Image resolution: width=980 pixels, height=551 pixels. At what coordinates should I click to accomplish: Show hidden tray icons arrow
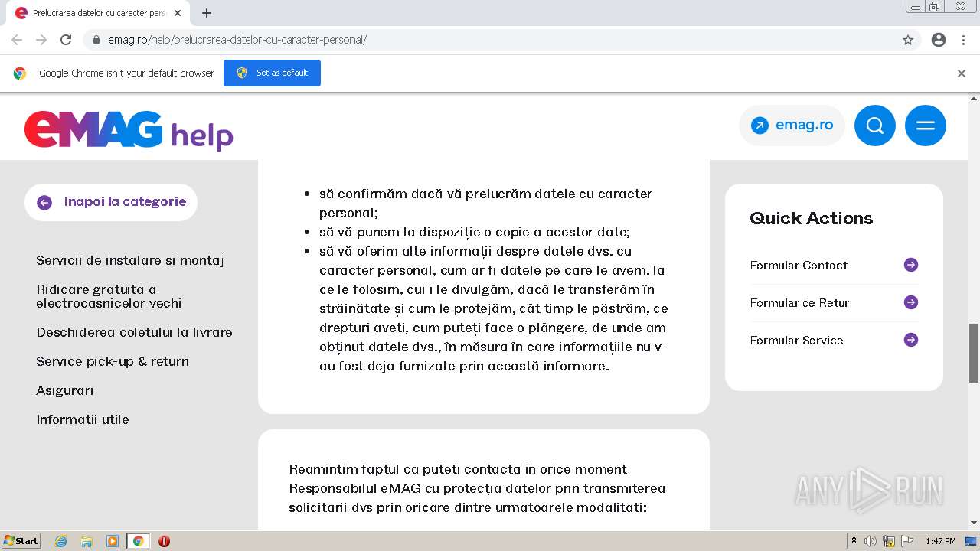[854, 541]
